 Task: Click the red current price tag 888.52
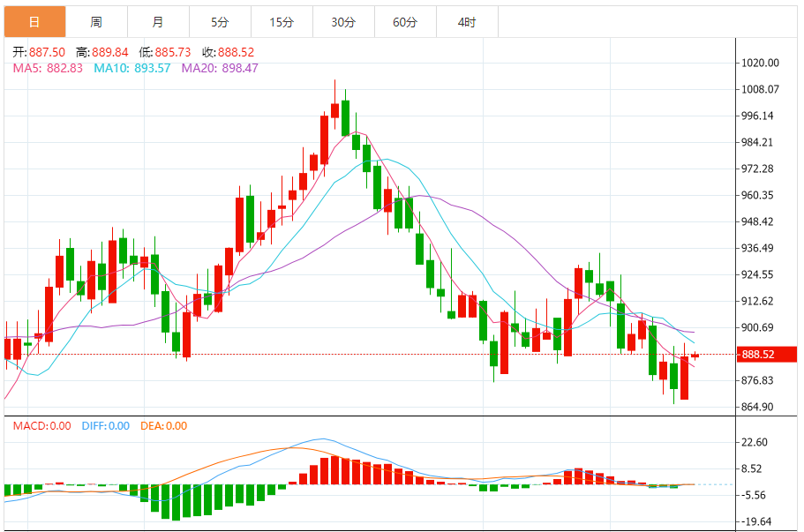[767, 354]
